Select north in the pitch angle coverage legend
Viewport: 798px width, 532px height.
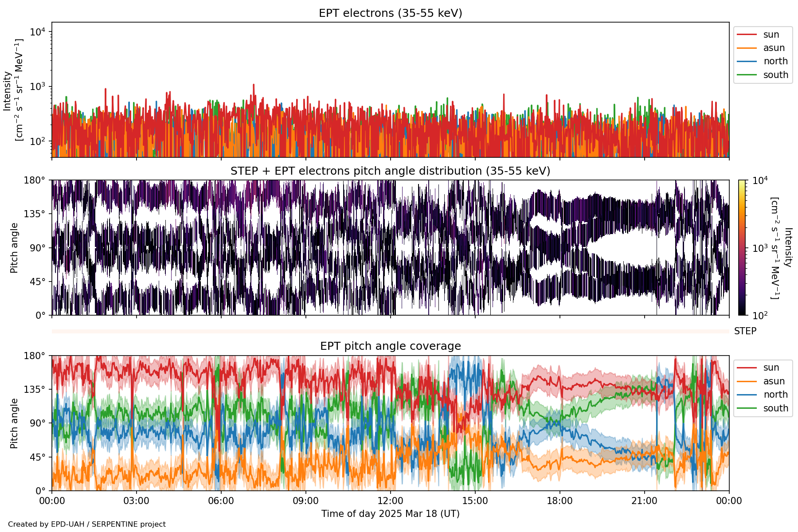(x=775, y=395)
